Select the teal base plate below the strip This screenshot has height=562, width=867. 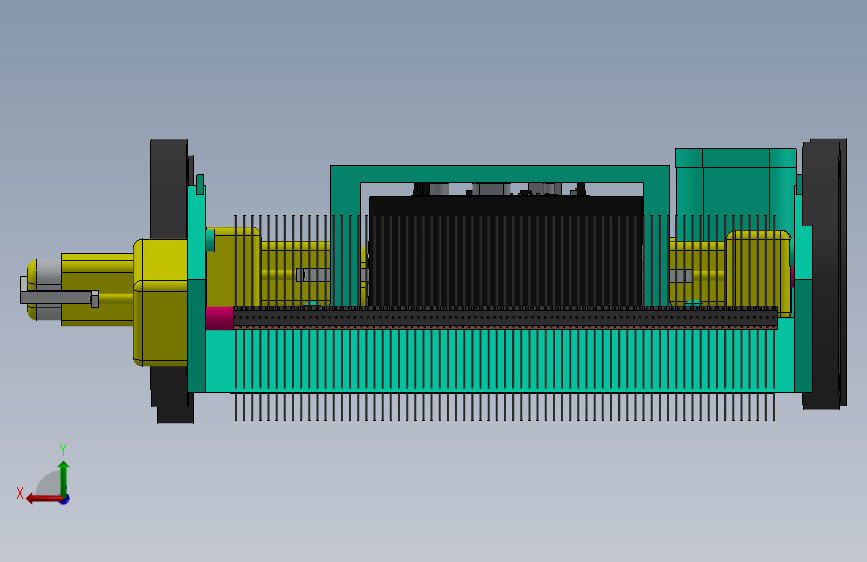point(500,360)
